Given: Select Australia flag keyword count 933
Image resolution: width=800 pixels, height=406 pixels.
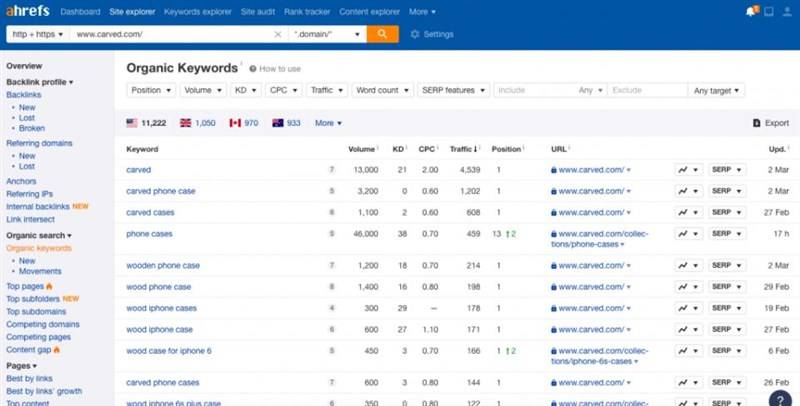Looking at the screenshot, I should pyautogui.click(x=286, y=123).
